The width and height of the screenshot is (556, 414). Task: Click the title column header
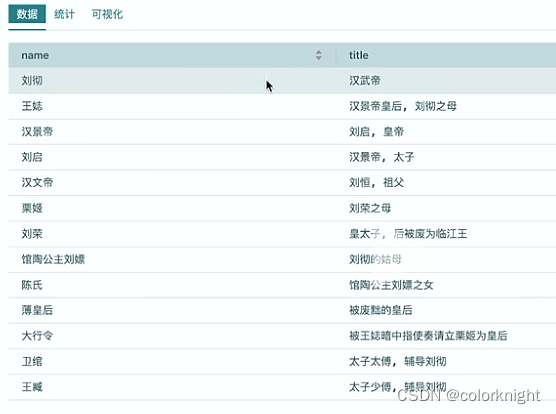point(446,55)
